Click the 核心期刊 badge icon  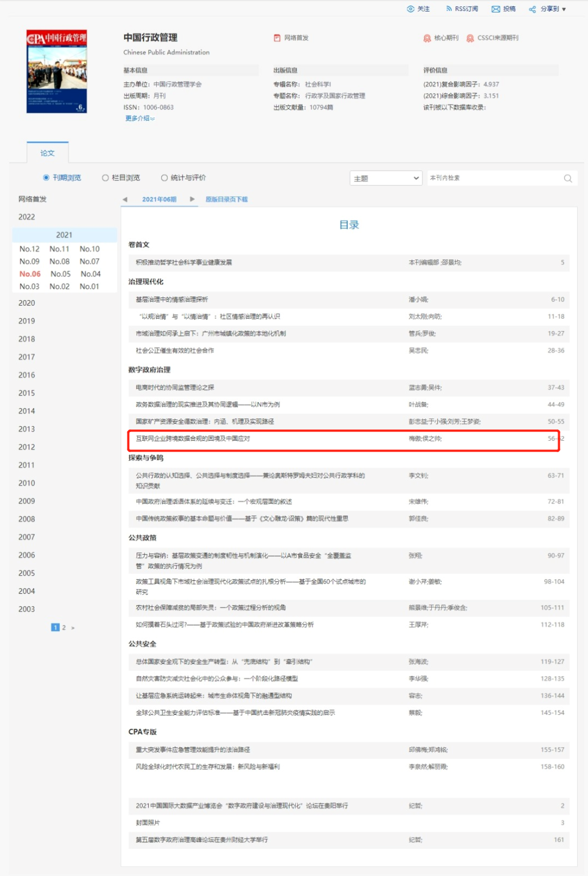click(x=427, y=38)
